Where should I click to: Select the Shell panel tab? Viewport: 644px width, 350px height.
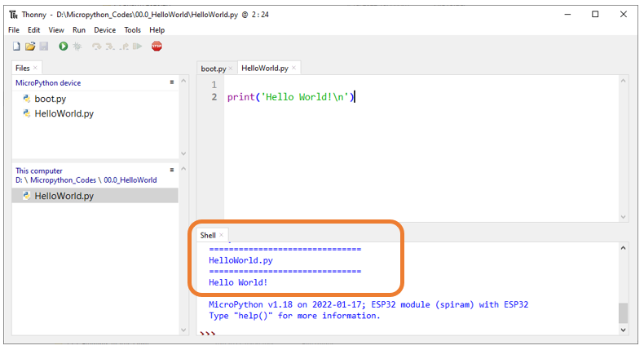tap(208, 235)
